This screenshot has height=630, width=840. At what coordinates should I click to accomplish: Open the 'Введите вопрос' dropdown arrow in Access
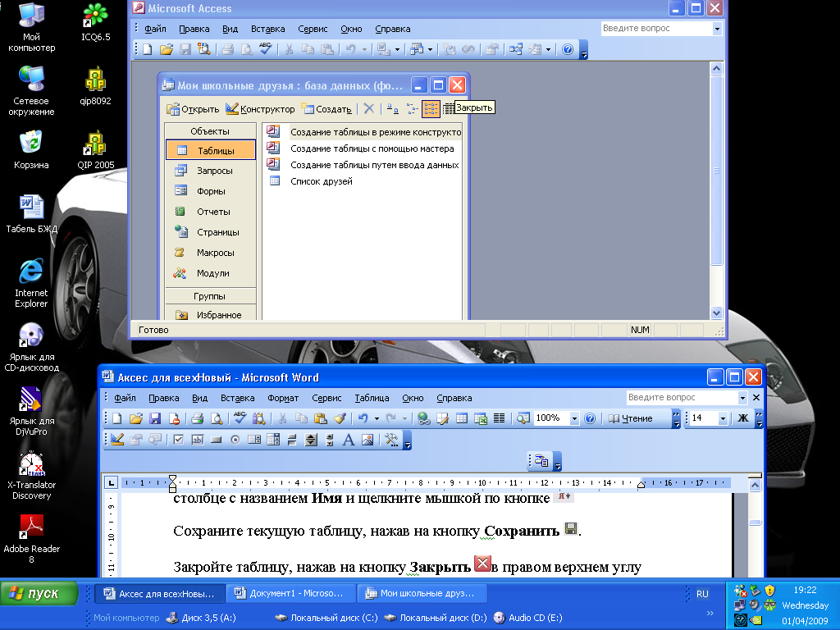pos(717,29)
